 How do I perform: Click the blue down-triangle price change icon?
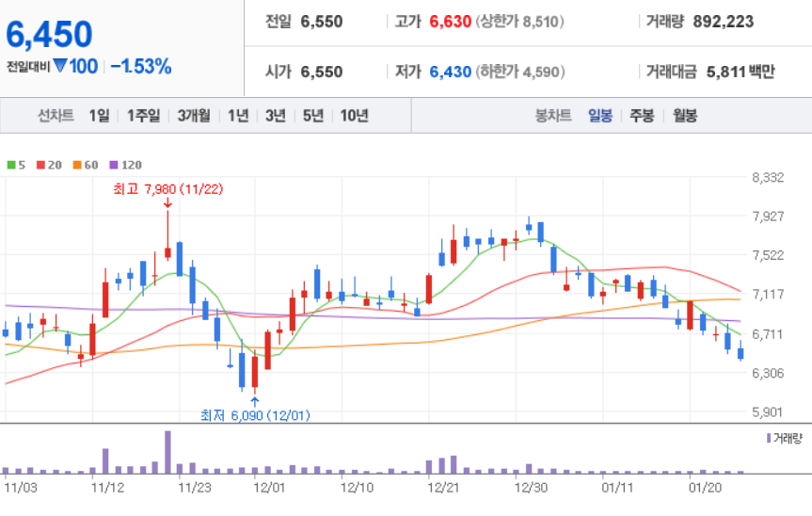(x=60, y=66)
